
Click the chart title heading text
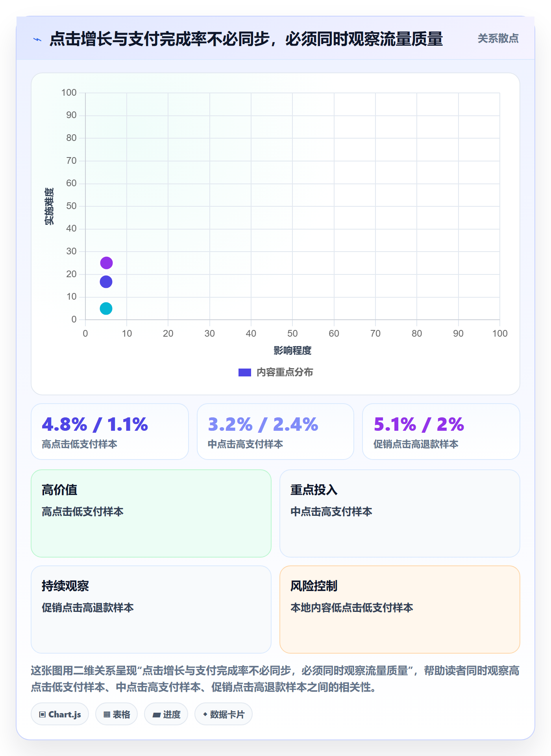[246, 39]
